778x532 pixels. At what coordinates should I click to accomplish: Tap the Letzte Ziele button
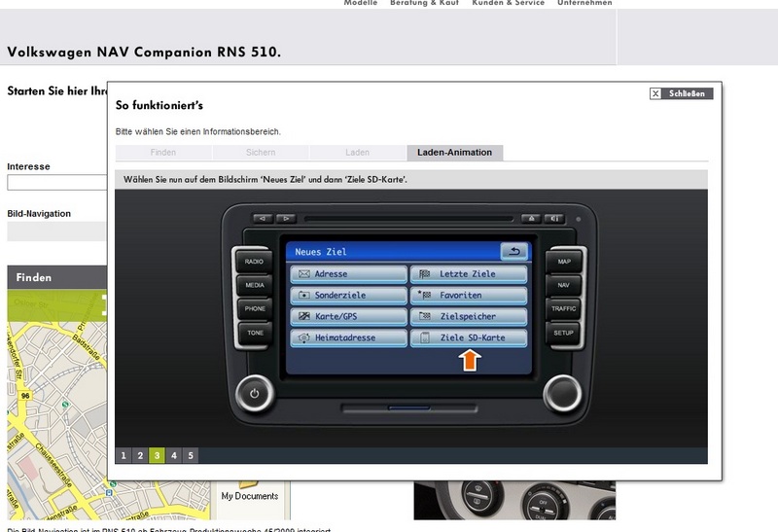(469, 274)
